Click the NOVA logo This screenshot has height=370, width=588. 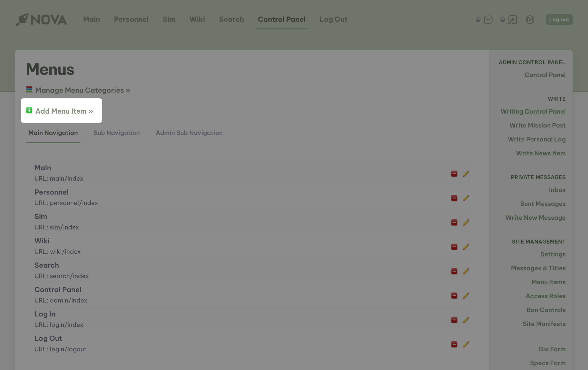click(42, 20)
